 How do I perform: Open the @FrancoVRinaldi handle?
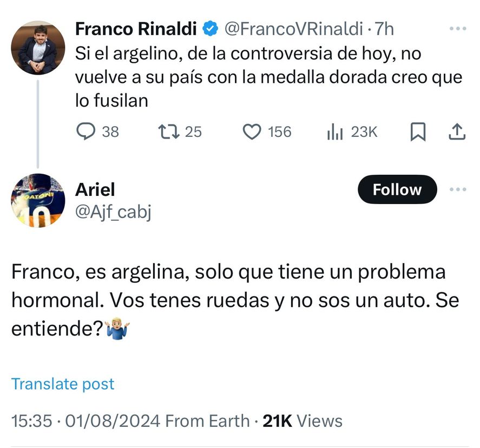point(293,29)
